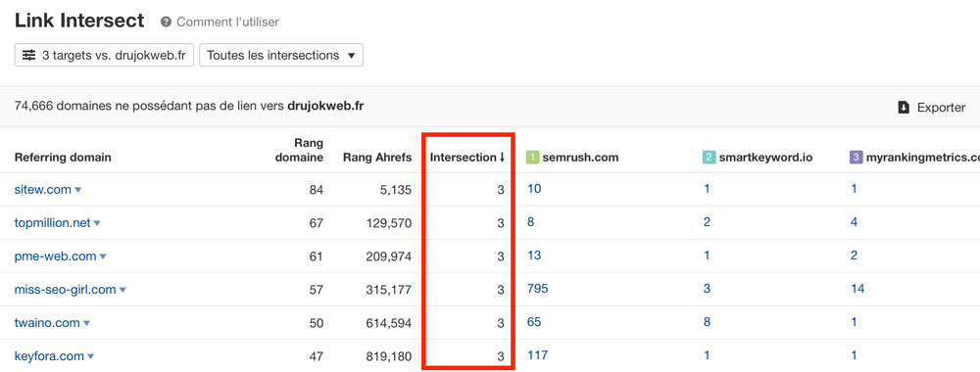Click myrankingmetrics count 1 in sitew.com row

pos(855,189)
